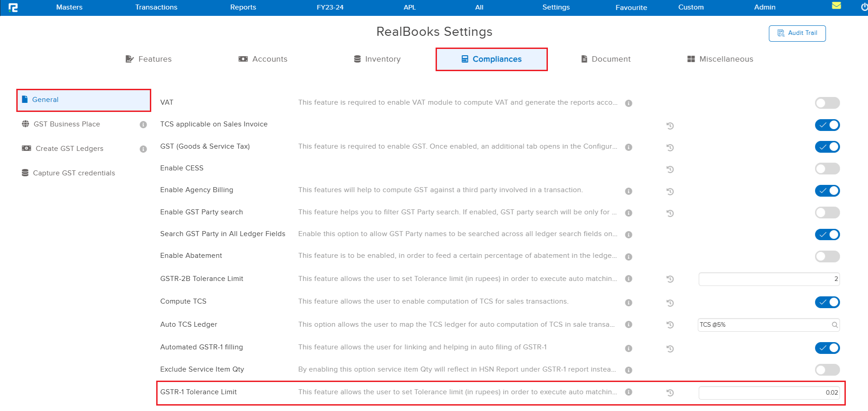Open history icon for Auto TCS Ledger
Screen dimensions: 868x411
click(670, 324)
